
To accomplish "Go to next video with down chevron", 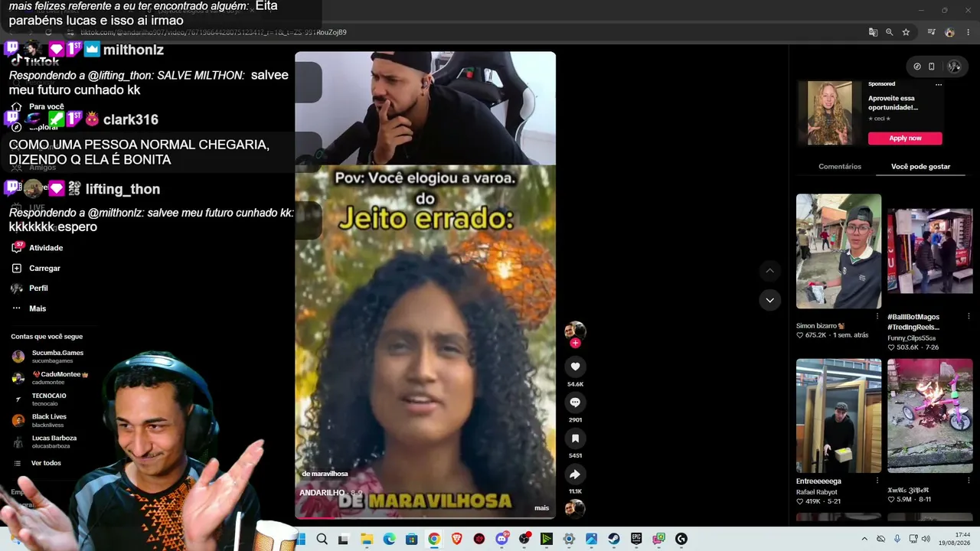I will [x=769, y=300].
